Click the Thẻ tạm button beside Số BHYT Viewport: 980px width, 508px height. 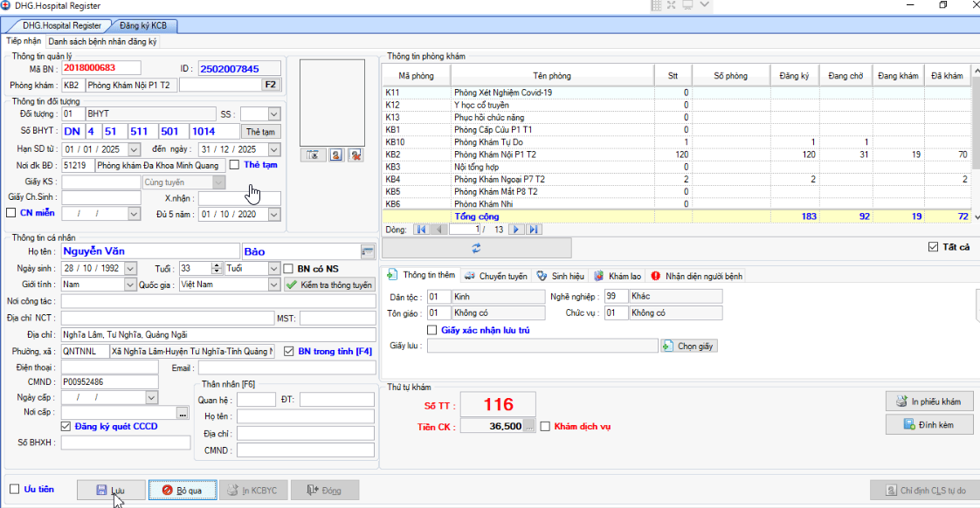[260, 132]
